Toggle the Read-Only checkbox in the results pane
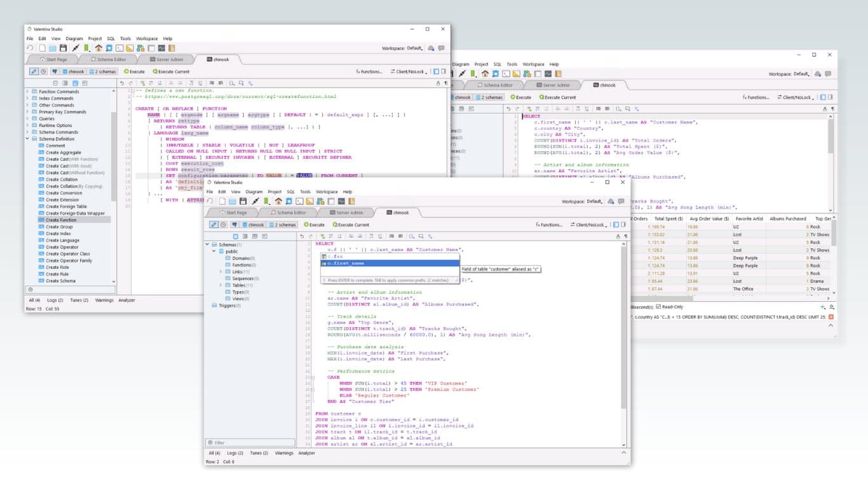Image resolution: width=868 pixels, height=488 pixels. 659,306
